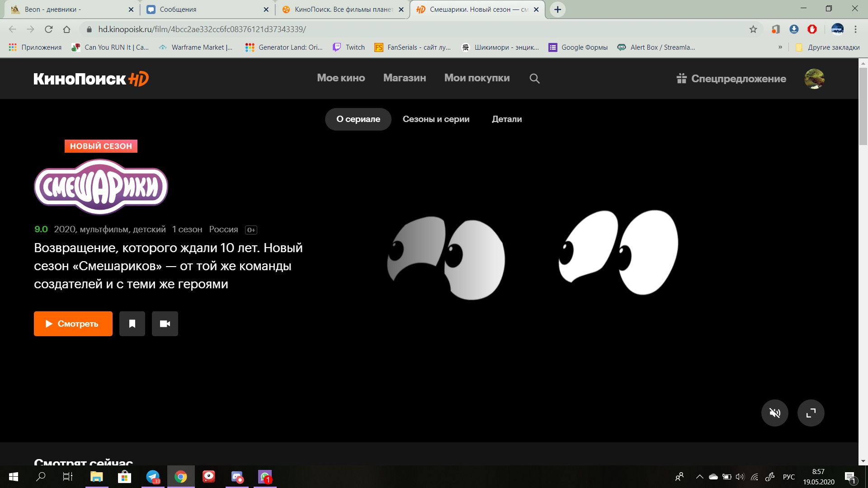
Task: Open Twitch bookmark
Action: point(349,47)
